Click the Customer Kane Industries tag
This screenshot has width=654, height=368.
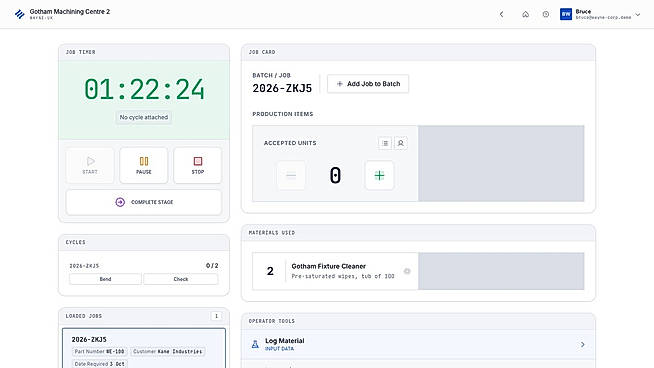[x=167, y=351]
